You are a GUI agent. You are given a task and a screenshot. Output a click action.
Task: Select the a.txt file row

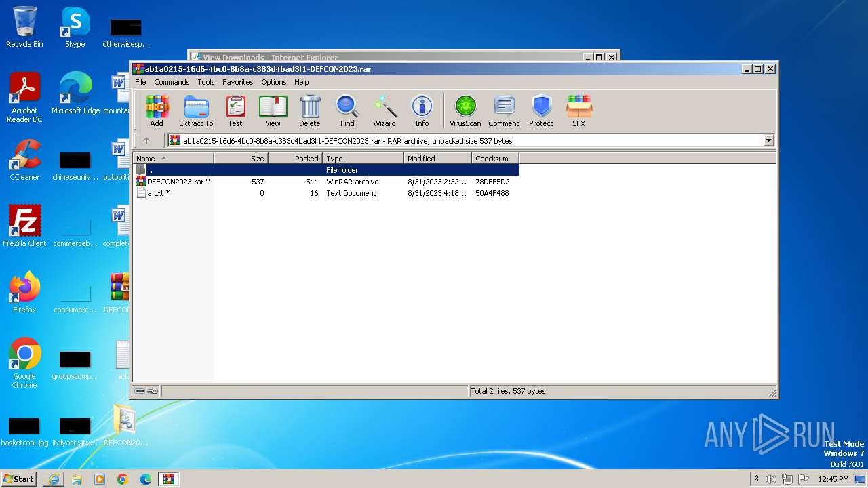tap(326, 193)
